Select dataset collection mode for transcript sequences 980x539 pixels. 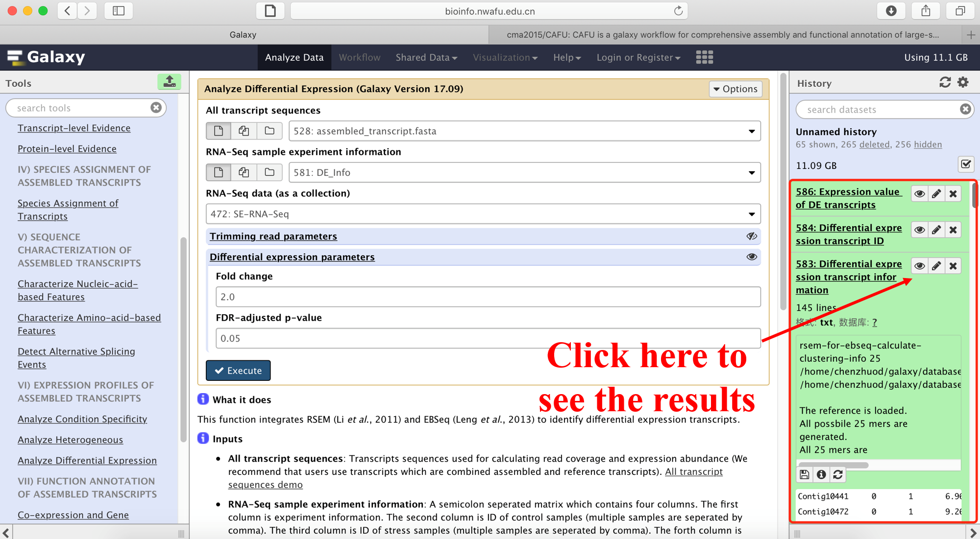pos(269,131)
